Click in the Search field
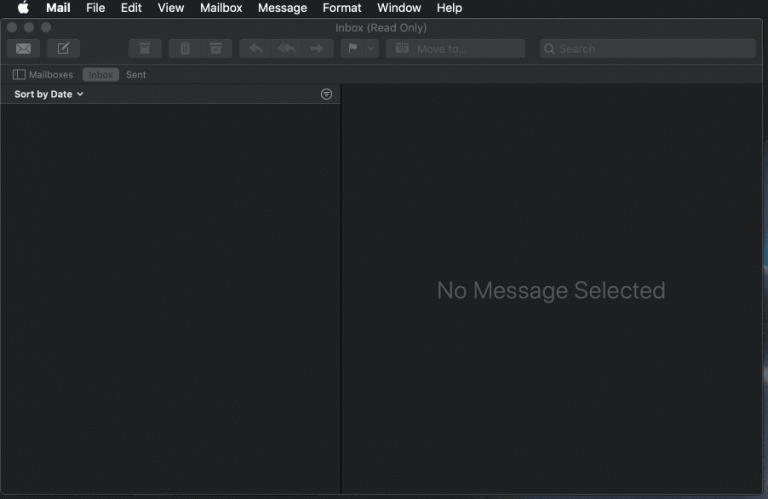This screenshot has height=499, width=768. 648,48
